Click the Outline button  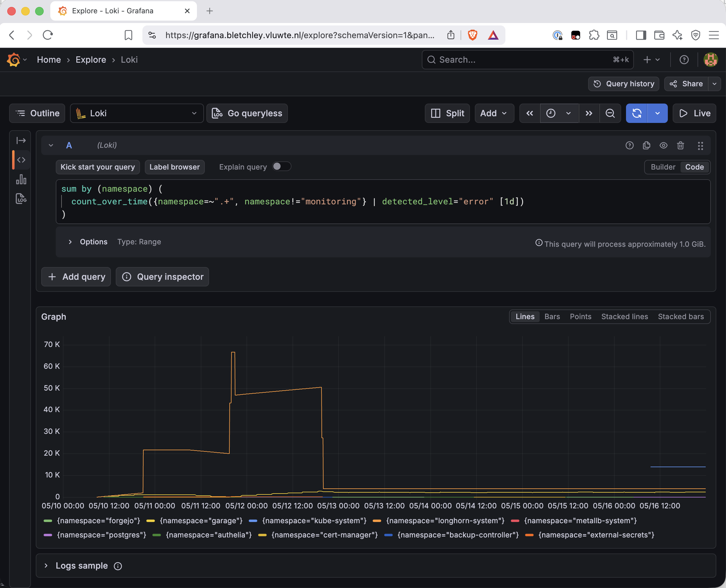pos(37,113)
